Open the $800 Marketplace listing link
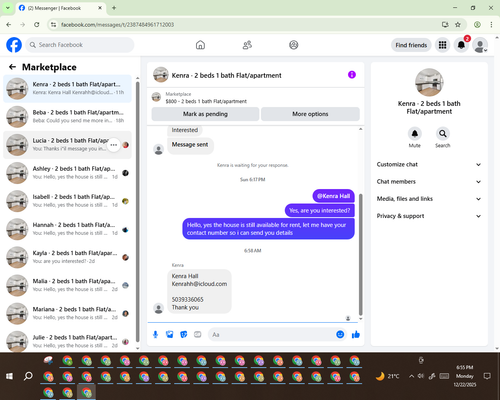The image size is (500, 400). point(206,101)
